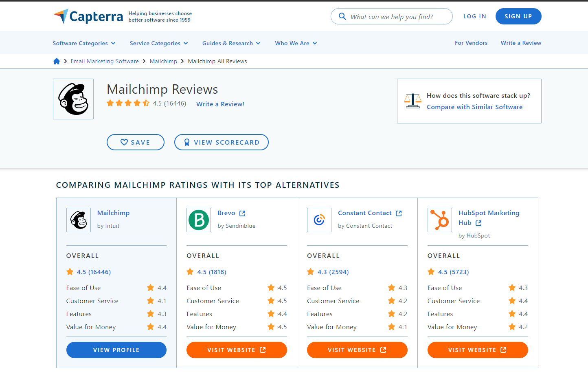The height and width of the screenshot is (374, 588).
Task: Click the large Mailchimp logo in header
Action: (x=73, y=99)
